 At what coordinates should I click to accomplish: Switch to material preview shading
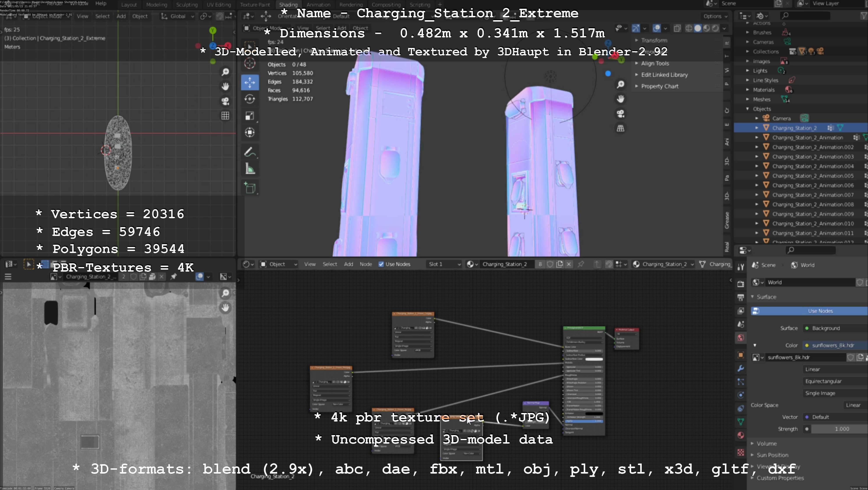coord(706,28)
